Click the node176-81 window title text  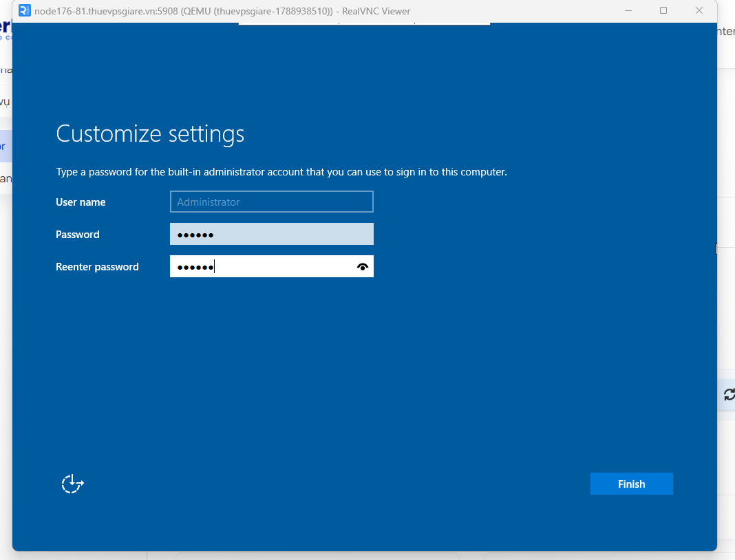click(x=222, y=11)
